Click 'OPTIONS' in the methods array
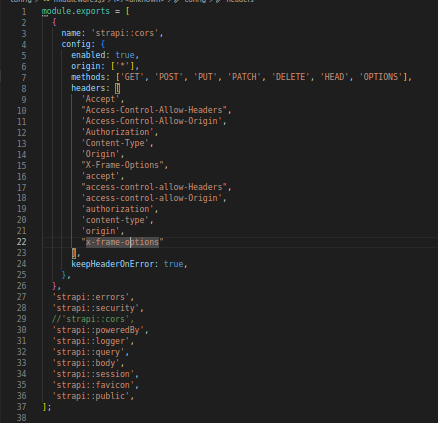 point(381,77)
